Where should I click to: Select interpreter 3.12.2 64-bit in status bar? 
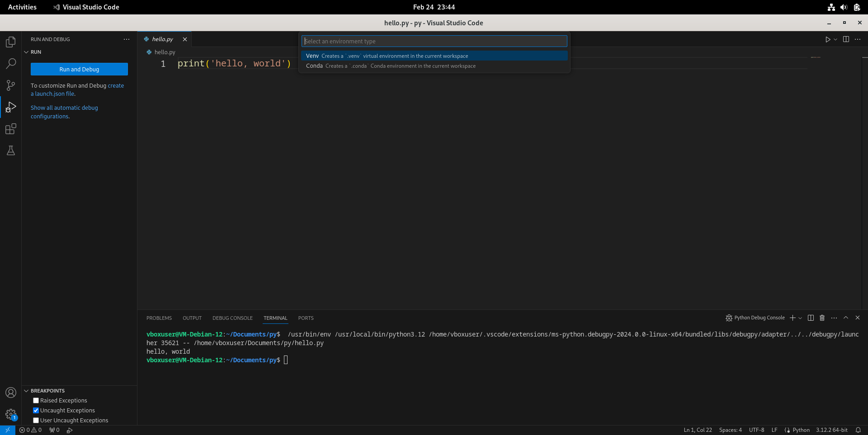click(832, 430)
